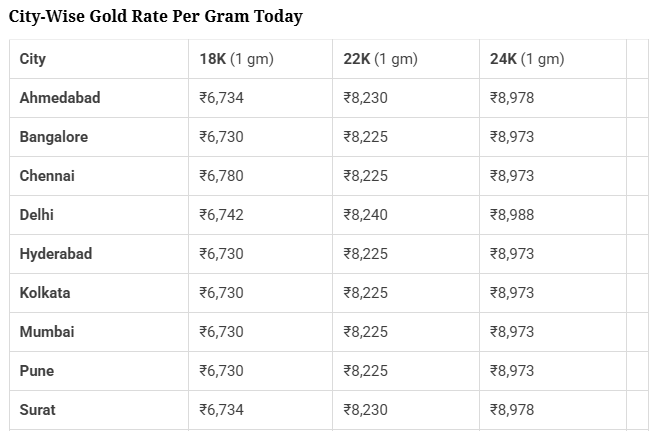Click Surat's 22K rate ₹8,230
The width and height of the screenshot is (655, 431).
click(x=365, y=410)
